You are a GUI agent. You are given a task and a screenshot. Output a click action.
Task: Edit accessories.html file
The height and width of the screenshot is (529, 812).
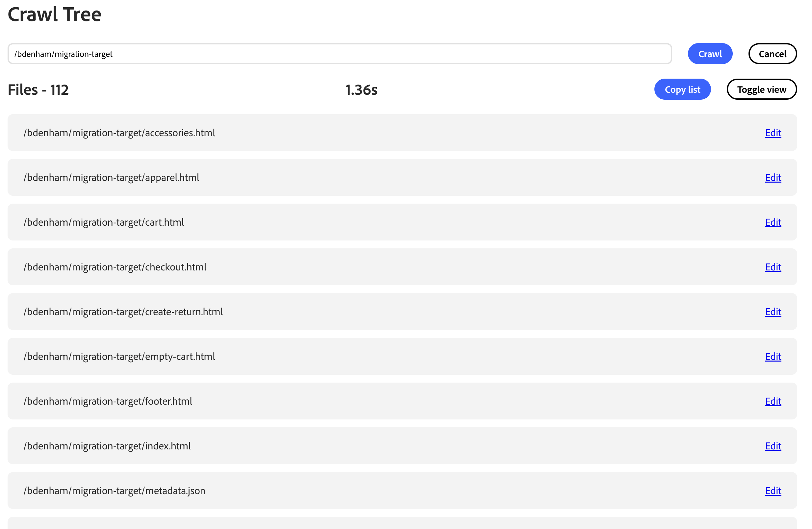tap(773, 133)
